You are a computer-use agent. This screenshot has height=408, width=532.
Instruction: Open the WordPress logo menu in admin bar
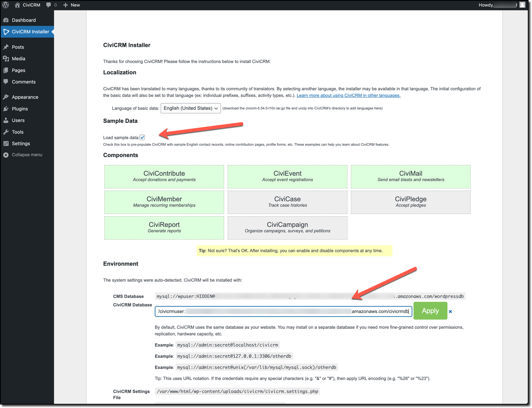point(6,5)
